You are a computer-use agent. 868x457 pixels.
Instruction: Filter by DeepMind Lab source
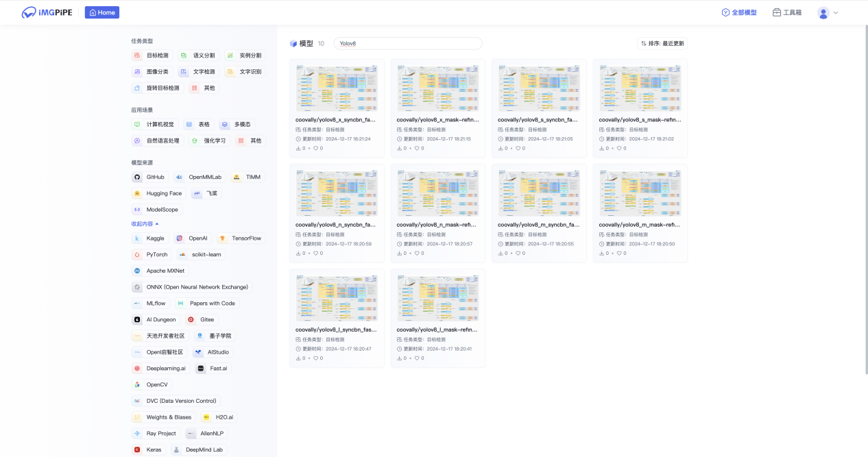(x=197, y=449)
